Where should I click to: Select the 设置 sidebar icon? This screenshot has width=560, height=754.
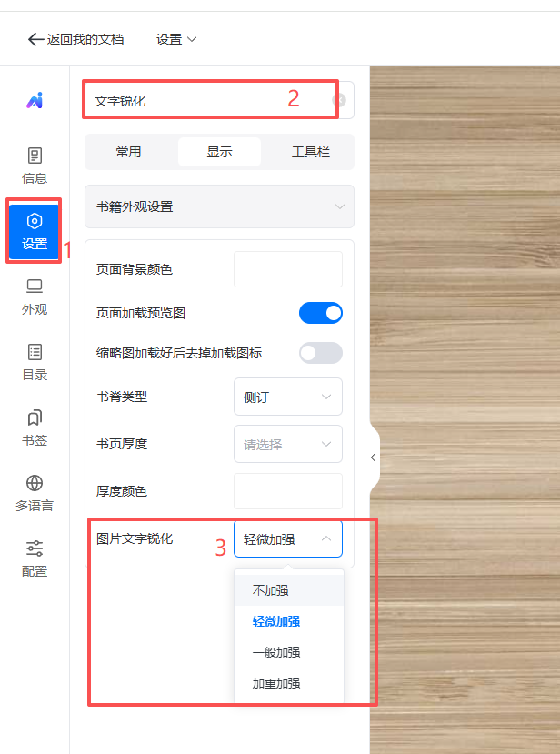pos(35,231)
